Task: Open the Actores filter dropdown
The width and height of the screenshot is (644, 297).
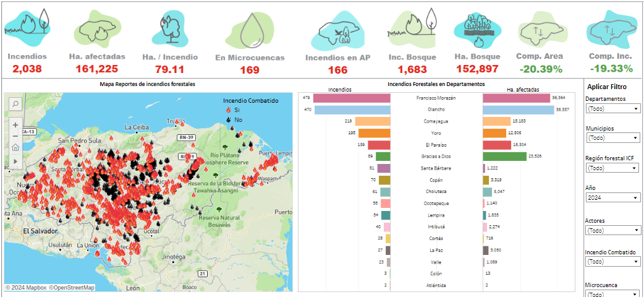Action: pyautogui.click(x=612, y=230)
